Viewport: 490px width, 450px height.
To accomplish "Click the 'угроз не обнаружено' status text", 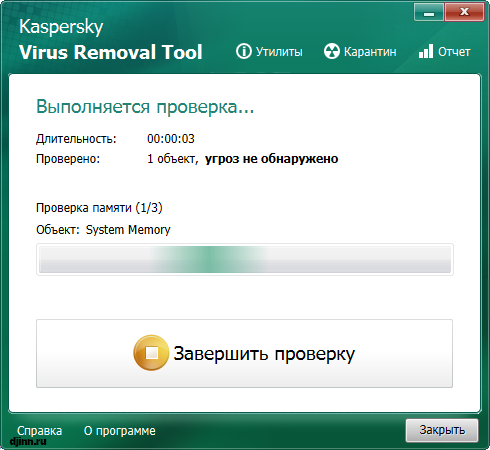I will point(271,159).
